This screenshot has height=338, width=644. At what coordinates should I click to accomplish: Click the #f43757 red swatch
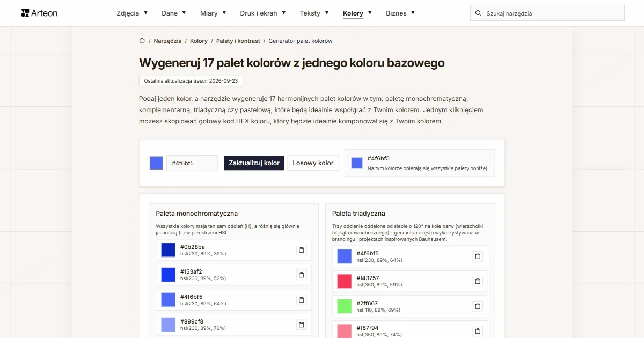tap(344, 281)
